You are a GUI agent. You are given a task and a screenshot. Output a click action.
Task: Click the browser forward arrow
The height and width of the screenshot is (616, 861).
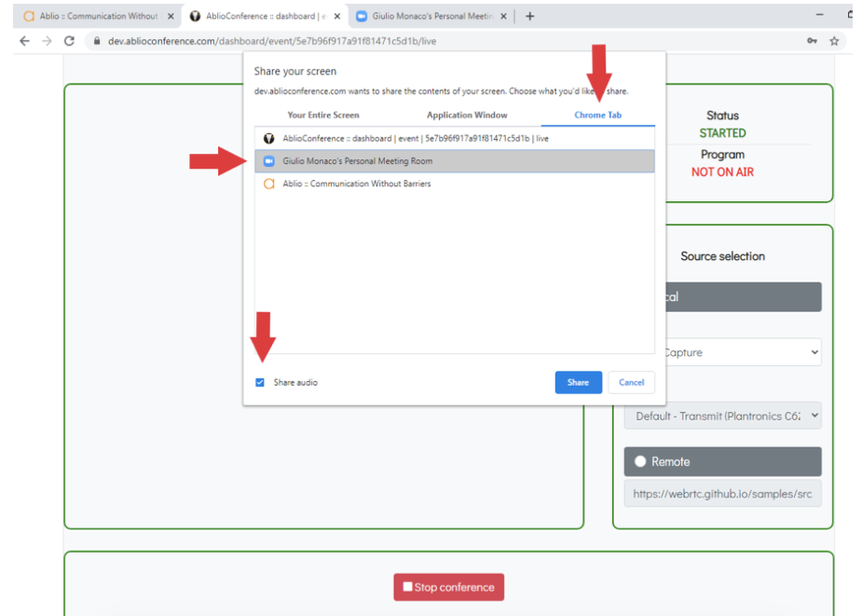(x=48, y=41)
